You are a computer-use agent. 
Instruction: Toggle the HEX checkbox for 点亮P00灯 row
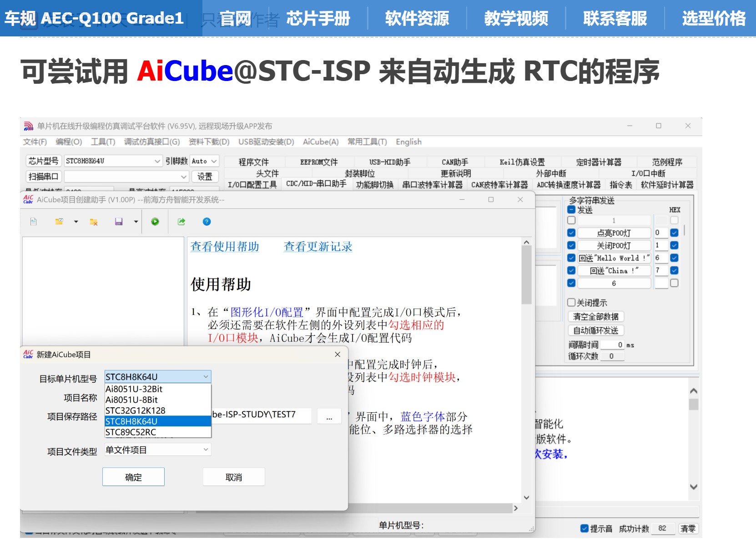point(674,233)
